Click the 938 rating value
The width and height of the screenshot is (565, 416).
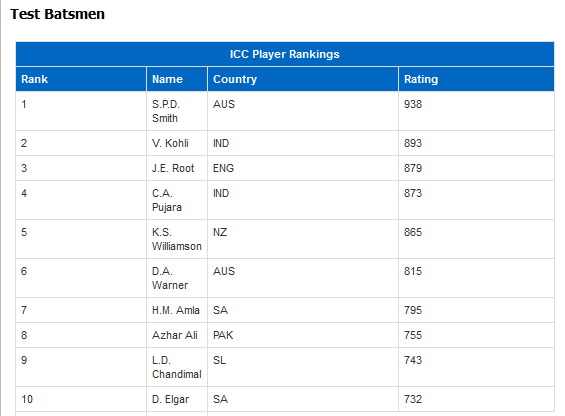click(413, 104)
